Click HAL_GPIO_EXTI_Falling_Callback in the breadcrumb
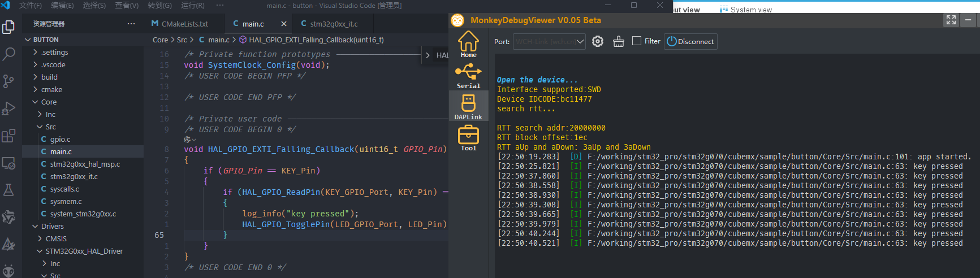This screenshot has width=980, height=278. point(316,40)
